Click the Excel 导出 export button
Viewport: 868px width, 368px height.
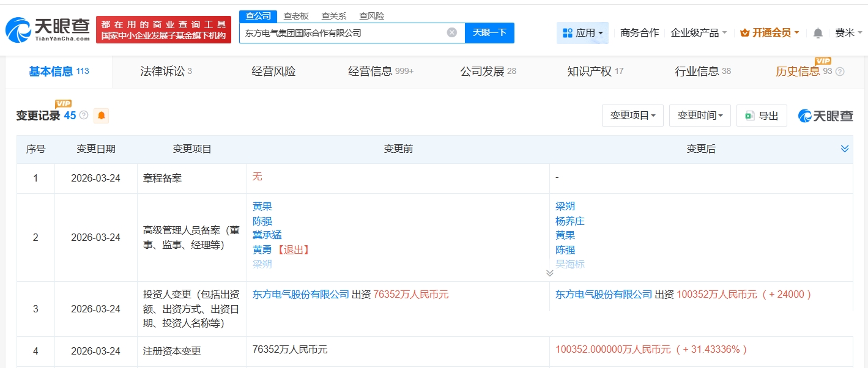click(762, 116)
